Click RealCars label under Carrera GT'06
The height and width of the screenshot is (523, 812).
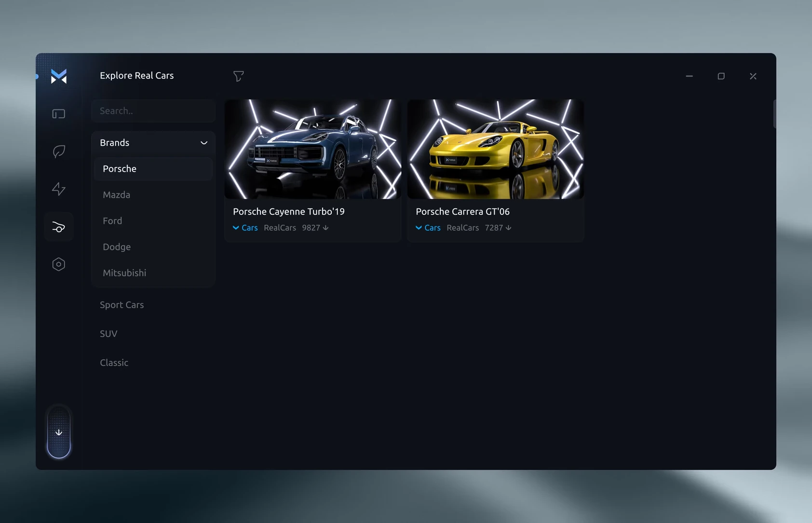point(463,228)
